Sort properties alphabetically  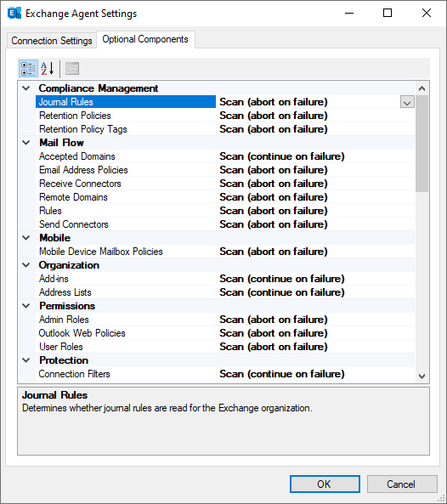(47, 69)
